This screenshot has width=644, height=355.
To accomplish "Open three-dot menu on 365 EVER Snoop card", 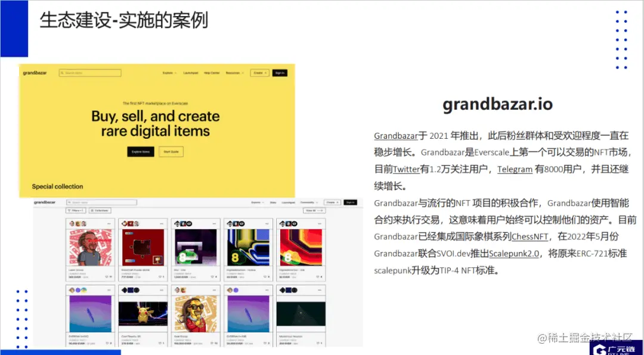I will coord(109,224).
